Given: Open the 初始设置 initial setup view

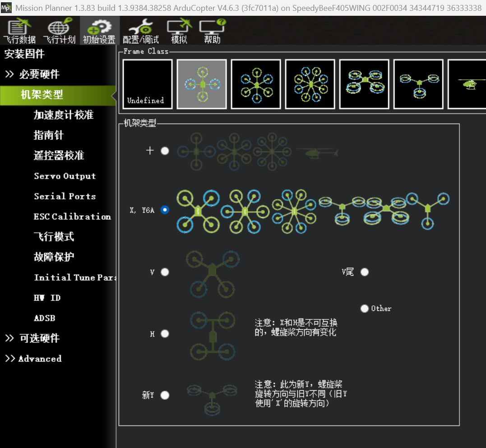Looking at the screenshot, I should (x=99, y=31).
